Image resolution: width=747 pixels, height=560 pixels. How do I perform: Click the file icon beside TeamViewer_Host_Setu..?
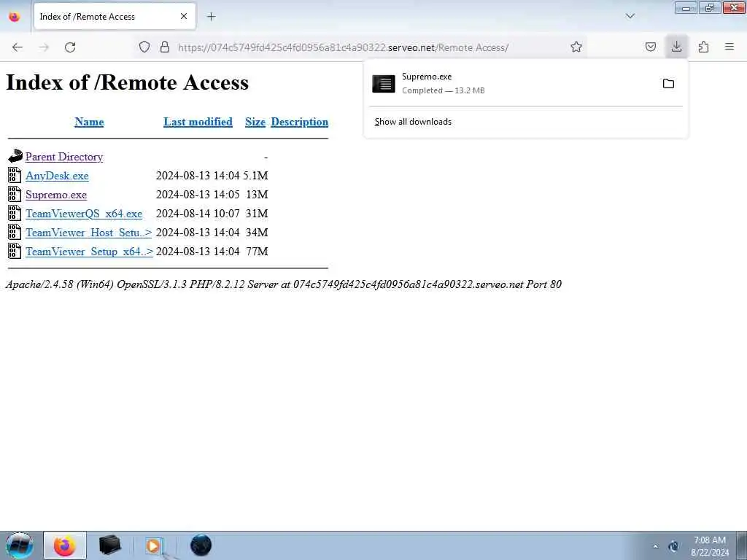[15, 233]
